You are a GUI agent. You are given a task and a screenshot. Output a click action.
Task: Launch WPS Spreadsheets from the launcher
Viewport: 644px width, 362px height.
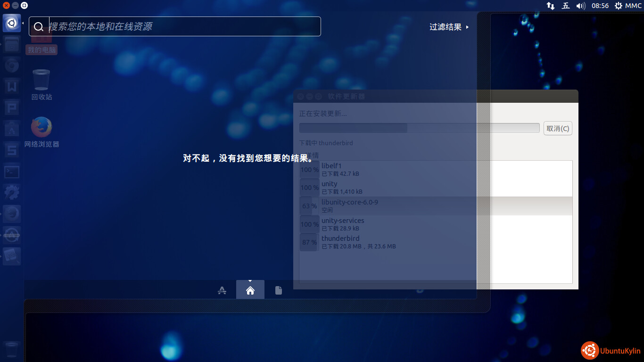(12, 150)
